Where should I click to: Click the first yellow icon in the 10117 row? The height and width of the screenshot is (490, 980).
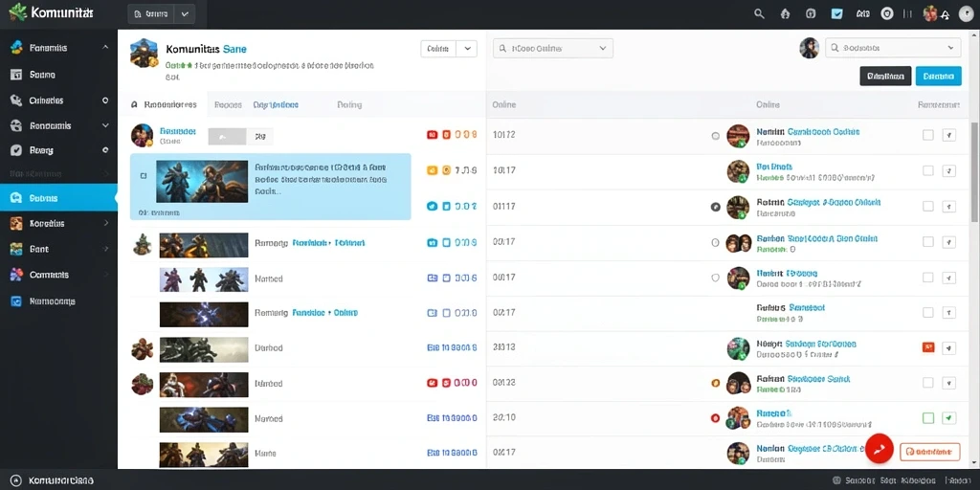point(432,170)
